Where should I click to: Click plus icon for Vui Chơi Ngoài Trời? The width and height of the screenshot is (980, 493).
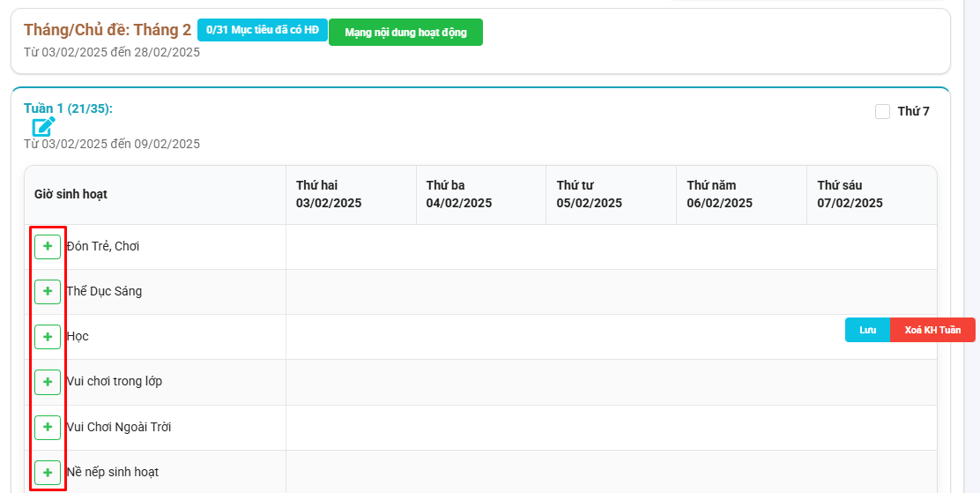point(48,428)
